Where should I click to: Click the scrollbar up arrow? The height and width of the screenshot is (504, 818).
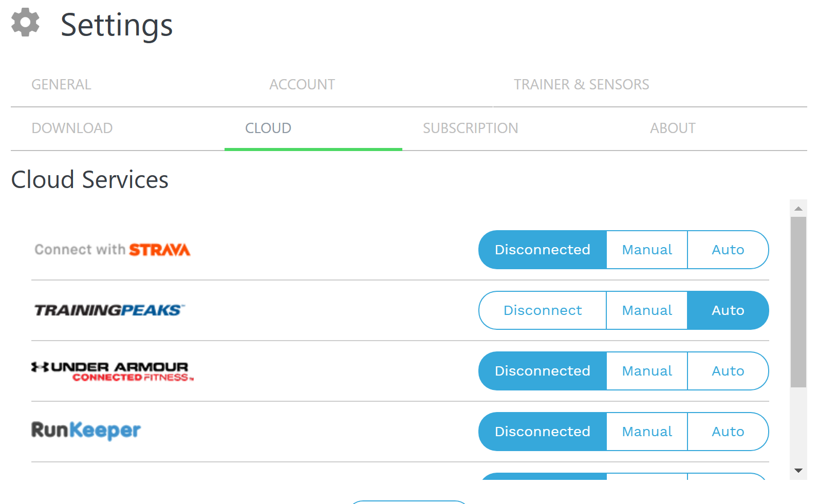click(x=798, y=208)
